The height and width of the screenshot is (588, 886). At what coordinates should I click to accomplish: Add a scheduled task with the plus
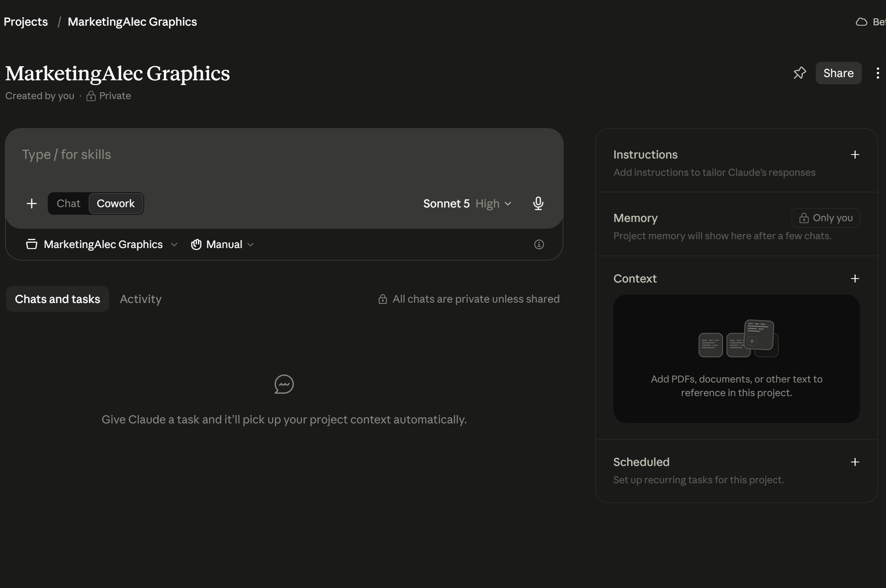(x=855, y=462)
